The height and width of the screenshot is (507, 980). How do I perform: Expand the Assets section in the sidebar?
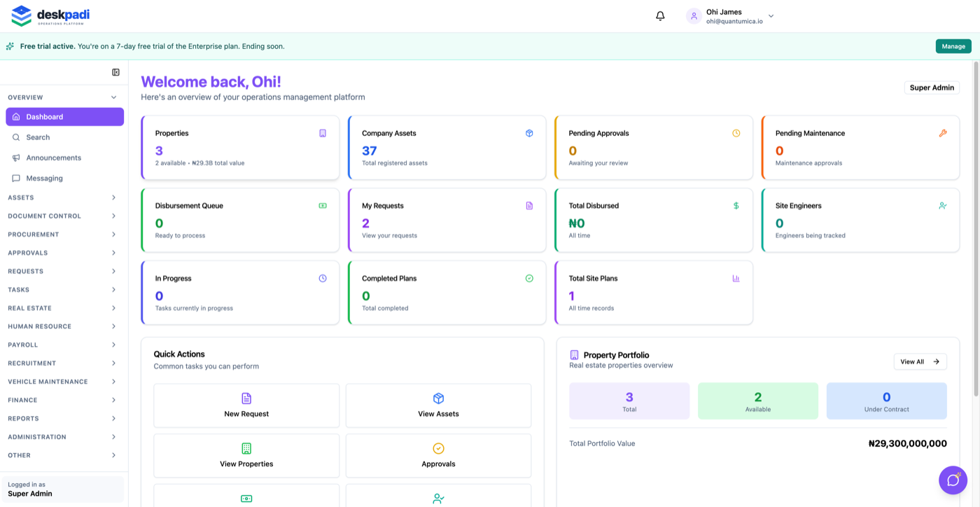pyautogui.click(x=63, y=197)
